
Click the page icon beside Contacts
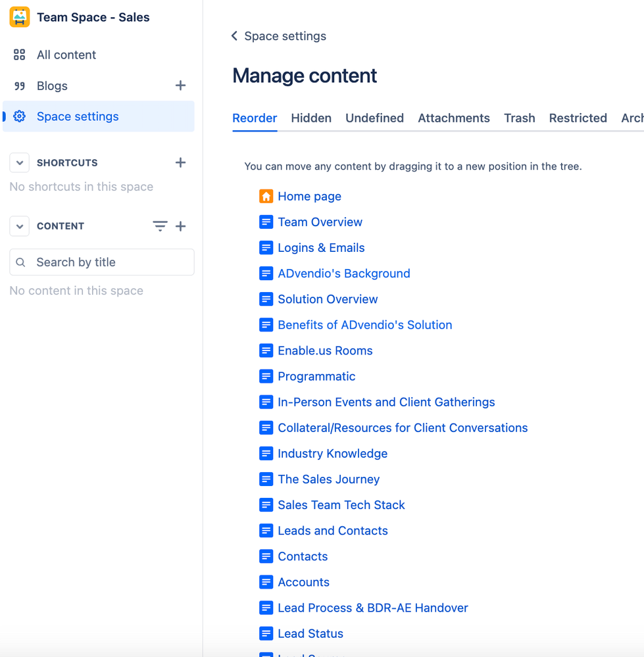pyautogui.click(x=266, y=556)
